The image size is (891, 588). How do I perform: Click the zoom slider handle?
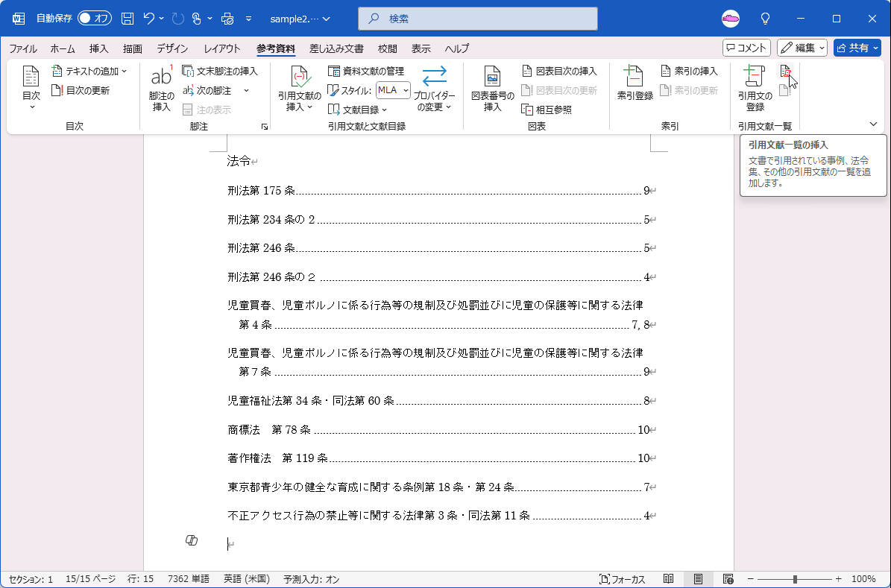click(794, 580)
